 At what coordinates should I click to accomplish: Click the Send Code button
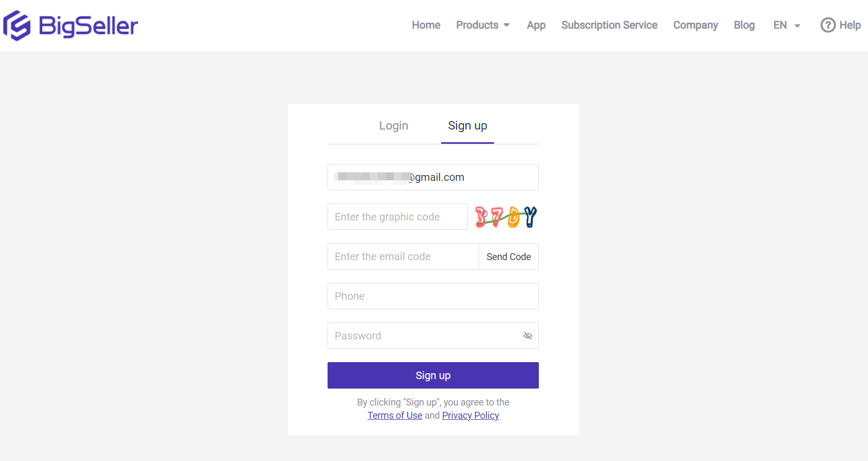(x=508, y=256)
